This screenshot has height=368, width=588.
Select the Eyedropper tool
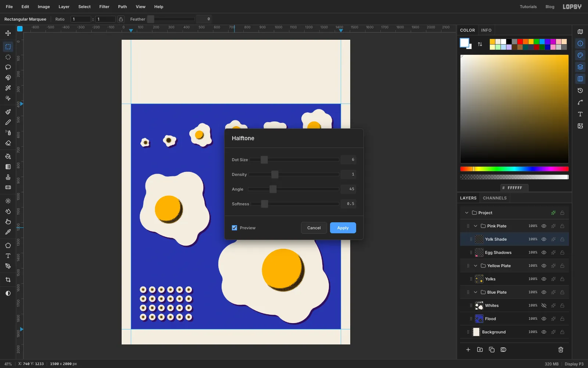(8, 232)
